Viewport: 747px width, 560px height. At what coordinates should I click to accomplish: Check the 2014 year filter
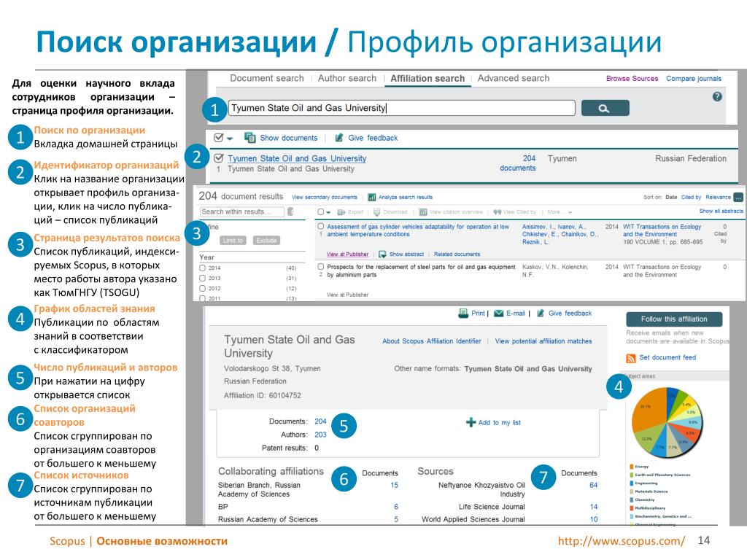click(203, 268)
